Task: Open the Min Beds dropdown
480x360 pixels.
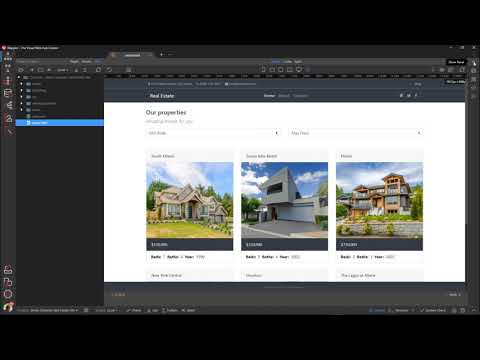Action: 213,133
